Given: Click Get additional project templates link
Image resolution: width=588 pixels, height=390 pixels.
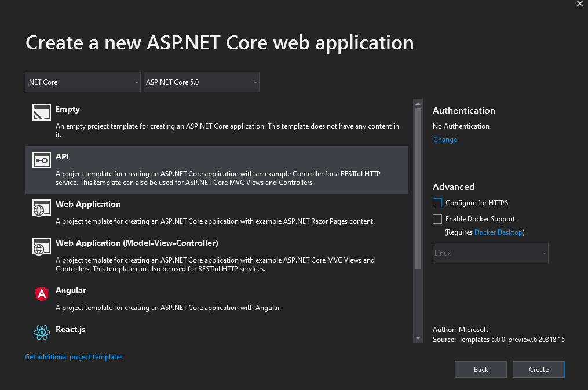Looking at the screenshot, I should (74, 357).
